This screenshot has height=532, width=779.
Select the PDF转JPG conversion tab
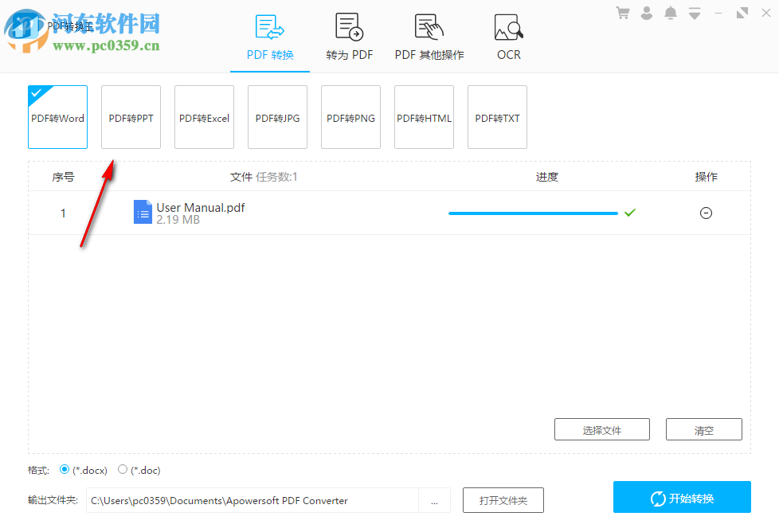[x=277, y=117]
